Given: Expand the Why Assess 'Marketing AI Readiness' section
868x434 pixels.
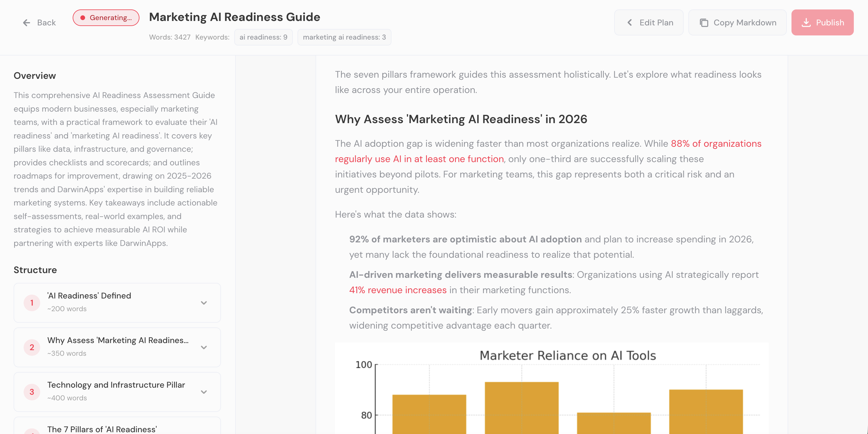Looking at the screenshot, I should [204, 347].
